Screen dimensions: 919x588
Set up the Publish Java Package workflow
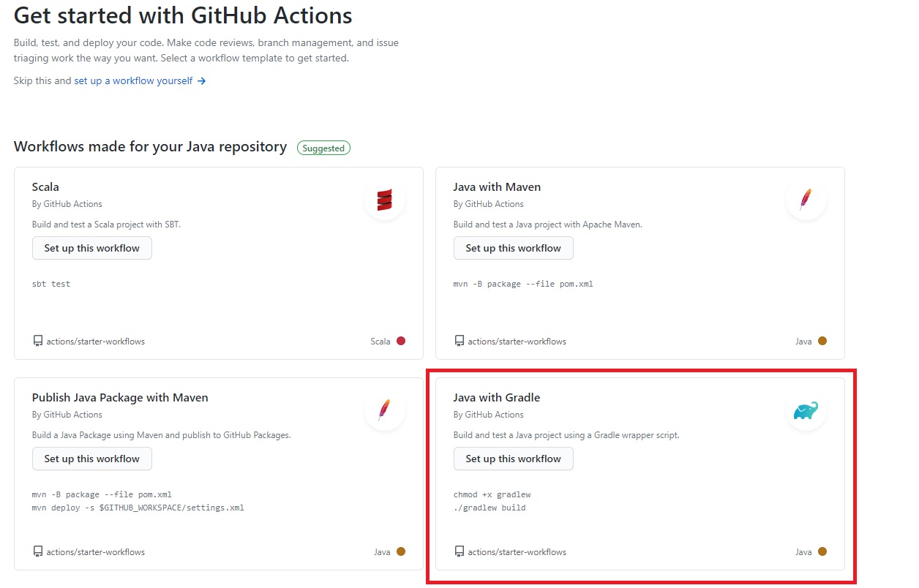(92, 459)
